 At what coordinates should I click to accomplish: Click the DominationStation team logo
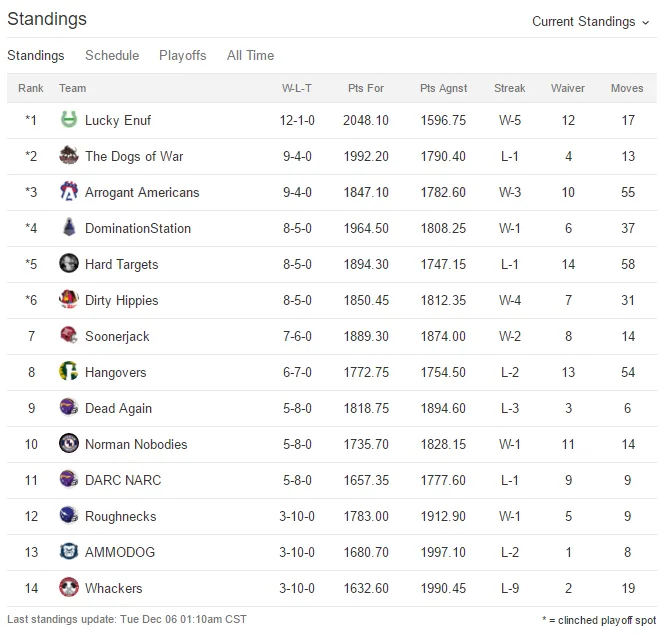point(68,228)
